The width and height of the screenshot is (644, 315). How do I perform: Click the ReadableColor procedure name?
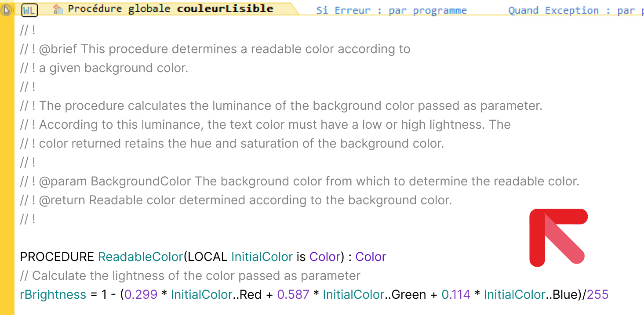coord(140,257)
